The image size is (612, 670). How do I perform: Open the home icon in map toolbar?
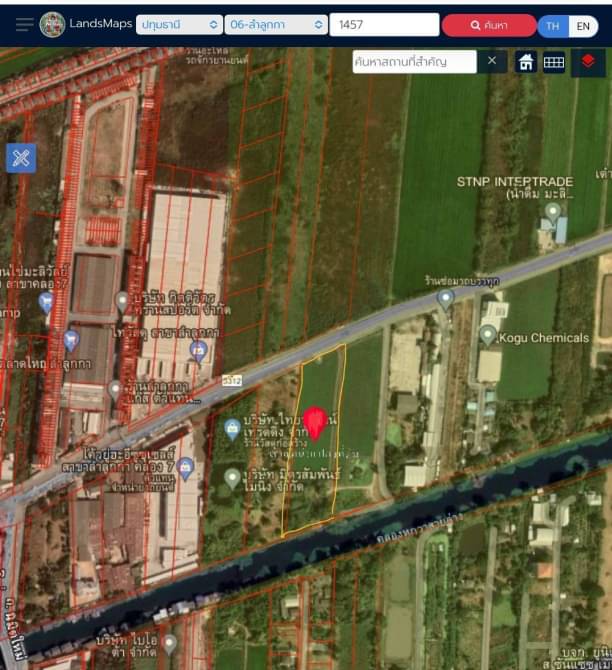tap(526, 62)
